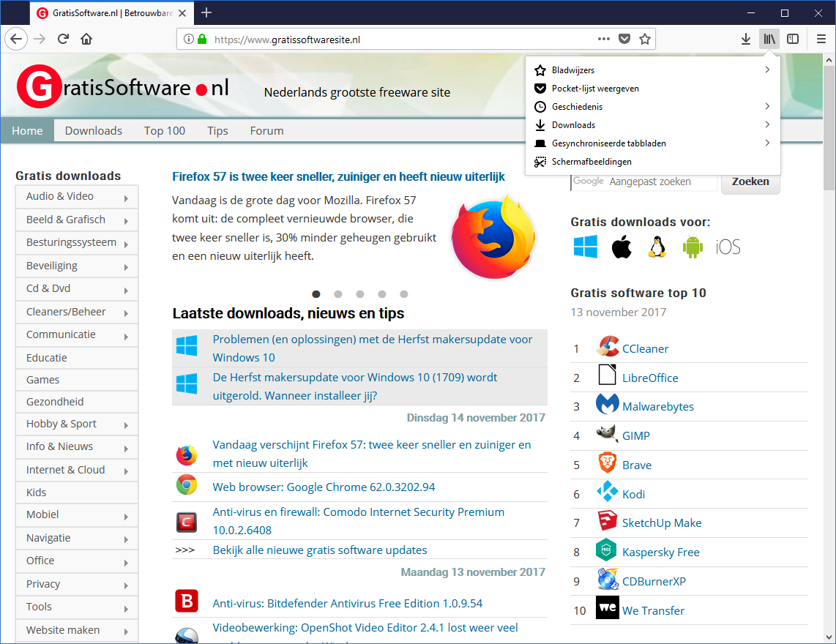Open the hamburger application menu

[x=821, y=40]
